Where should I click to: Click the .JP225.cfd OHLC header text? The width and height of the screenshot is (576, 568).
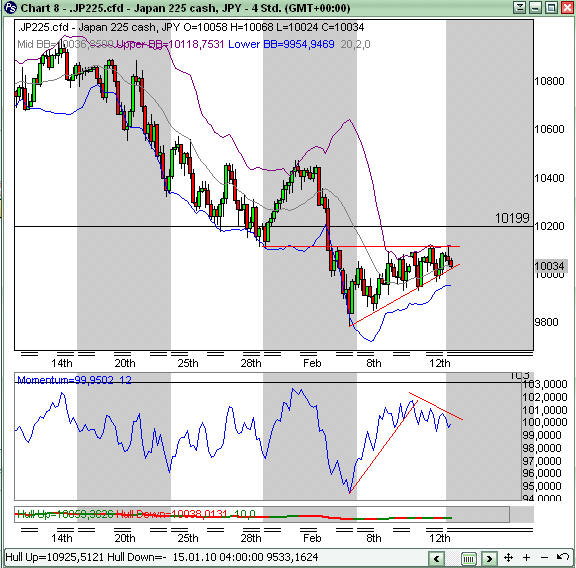click(x=191, y=27)
